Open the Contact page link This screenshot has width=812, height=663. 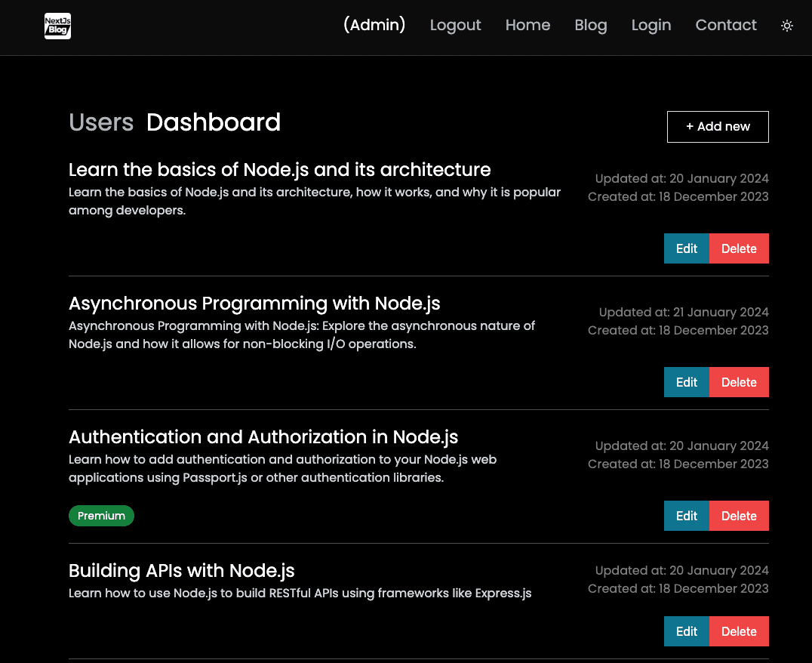[x=725, y=25]
